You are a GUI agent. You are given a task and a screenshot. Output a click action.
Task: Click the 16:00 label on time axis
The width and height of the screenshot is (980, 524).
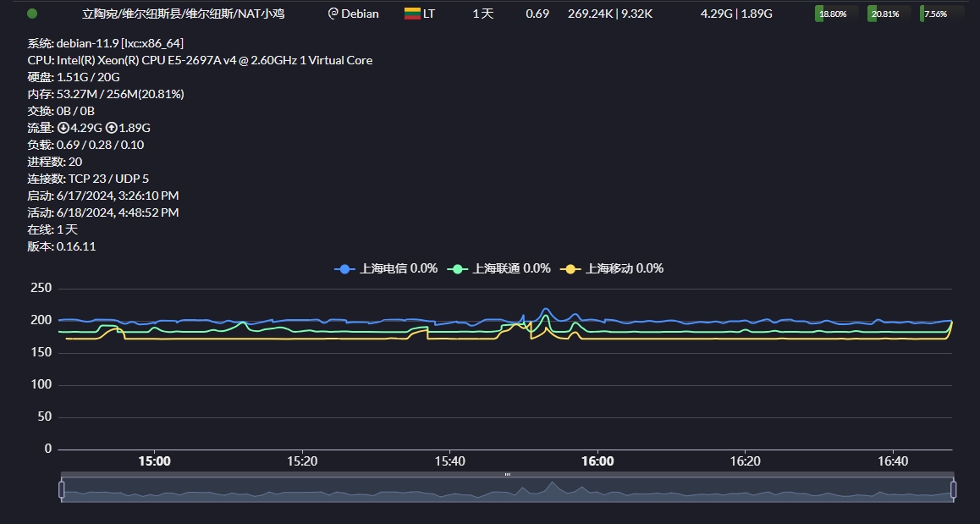[597, 461]
